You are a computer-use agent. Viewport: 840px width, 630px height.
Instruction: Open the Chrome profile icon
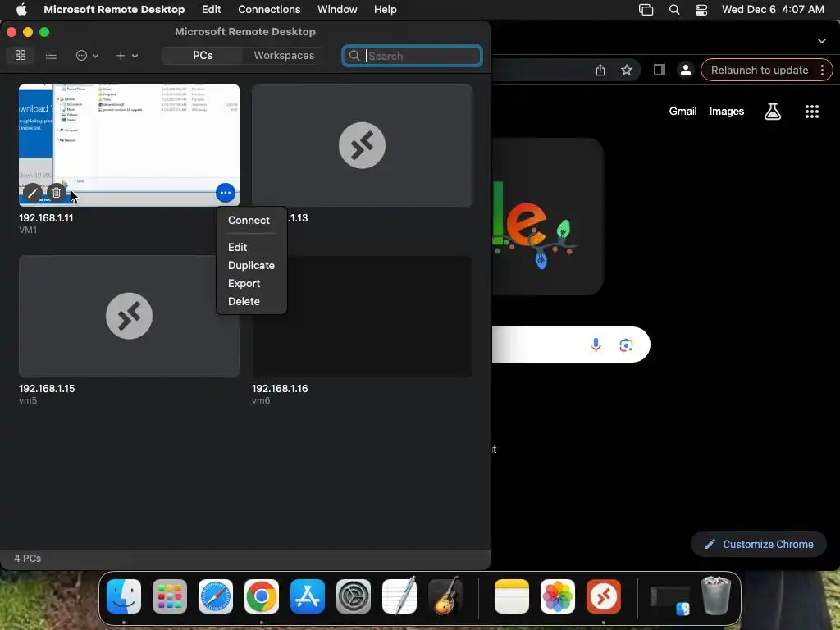685,71
